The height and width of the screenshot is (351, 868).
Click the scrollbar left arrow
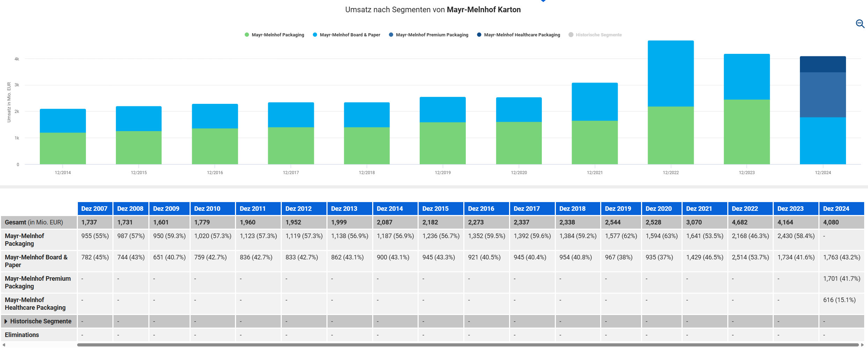coord(3,345)
